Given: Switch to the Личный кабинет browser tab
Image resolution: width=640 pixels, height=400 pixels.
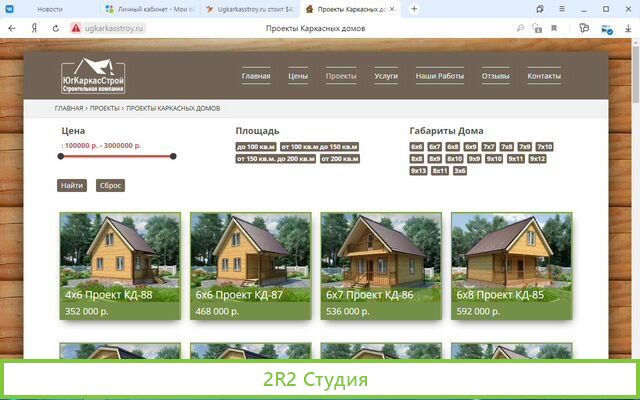Looking at the screenshot, I should pyautogui.click(x=150, y=9).
